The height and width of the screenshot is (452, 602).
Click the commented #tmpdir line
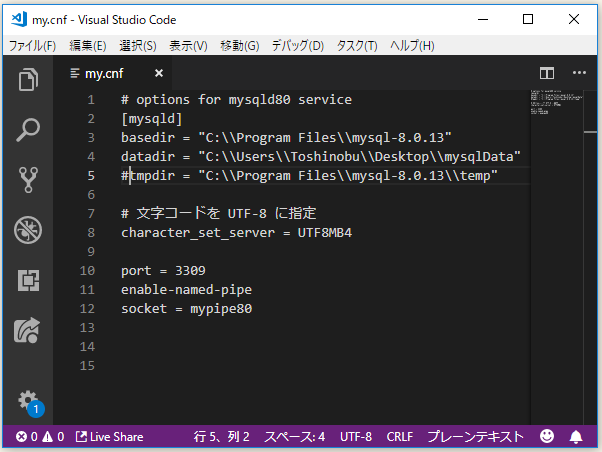[x=309, y=176]
